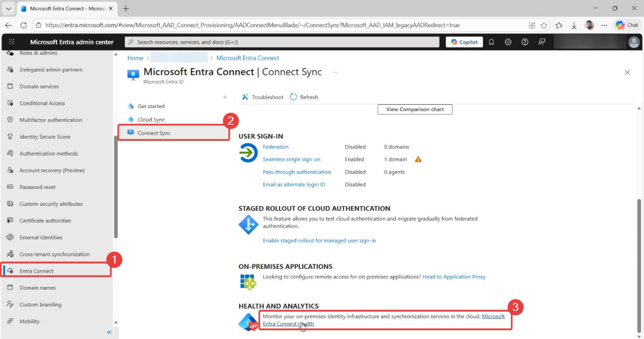Open the feedback icon in header
644x339 pixels.
pyautogui.click(x=542, y=42)
